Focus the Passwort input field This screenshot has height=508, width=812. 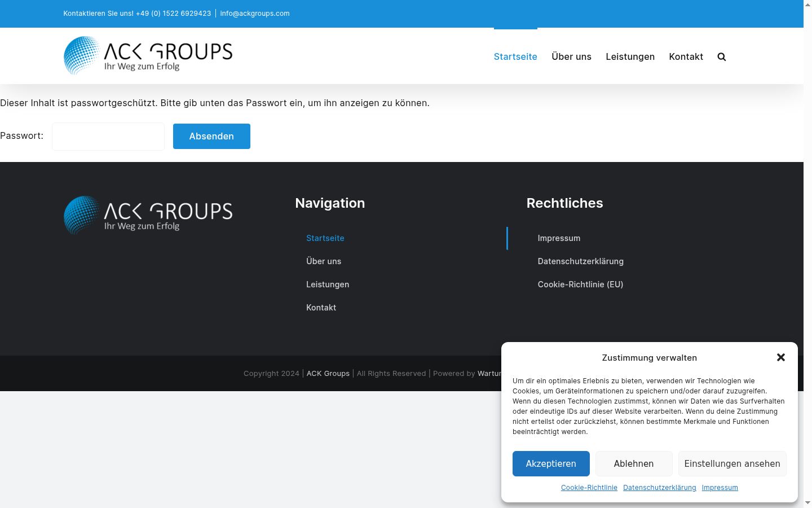(x=108, y=137)
